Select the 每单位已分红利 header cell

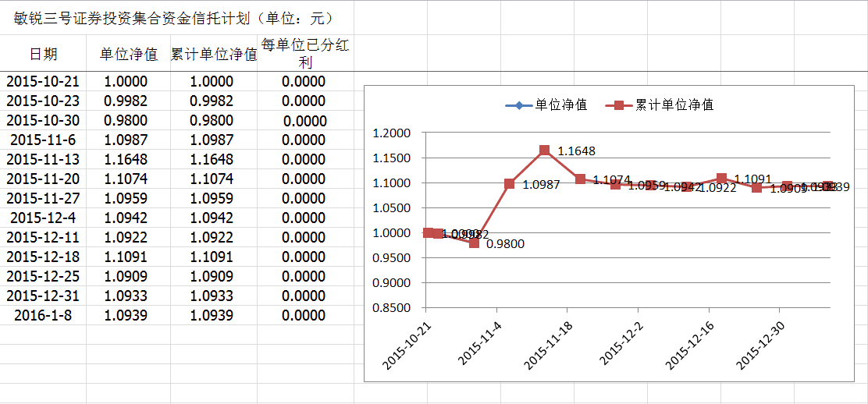304,54
